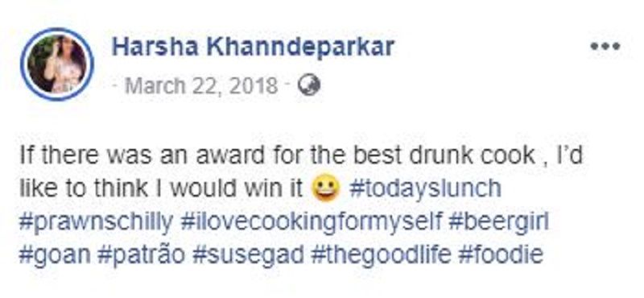Open Harsha Khanndeparkar's profile name link

(253, 47)
